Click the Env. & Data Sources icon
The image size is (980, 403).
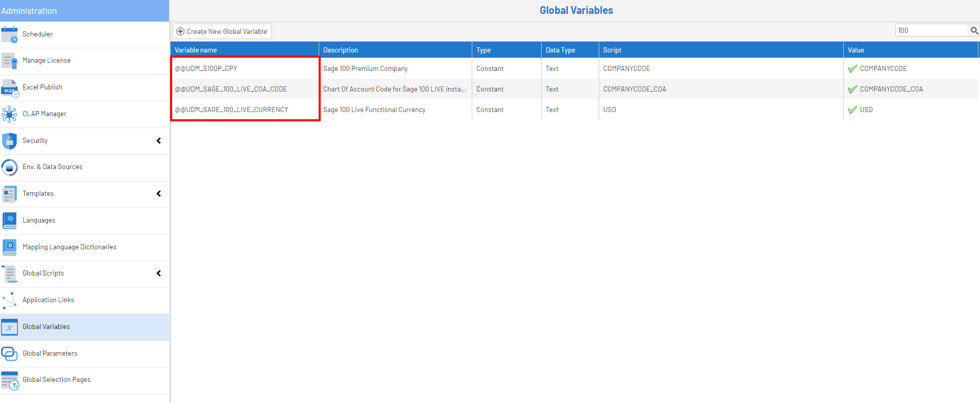click(x=9, y=168)
